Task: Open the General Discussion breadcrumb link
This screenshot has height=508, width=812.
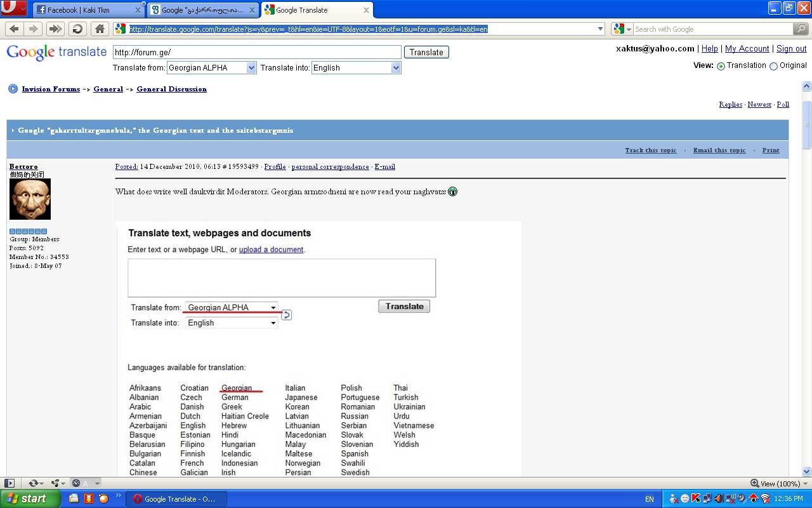Action: (171, 89)
